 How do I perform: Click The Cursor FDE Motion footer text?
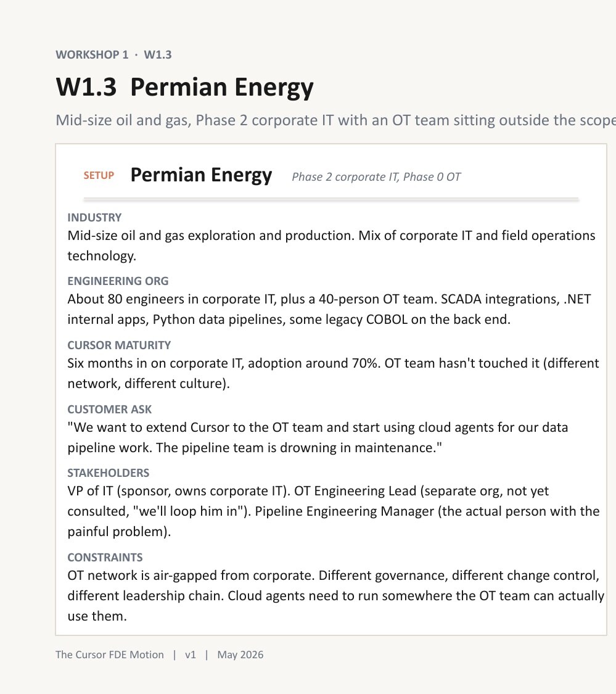(x=109, y=655)
